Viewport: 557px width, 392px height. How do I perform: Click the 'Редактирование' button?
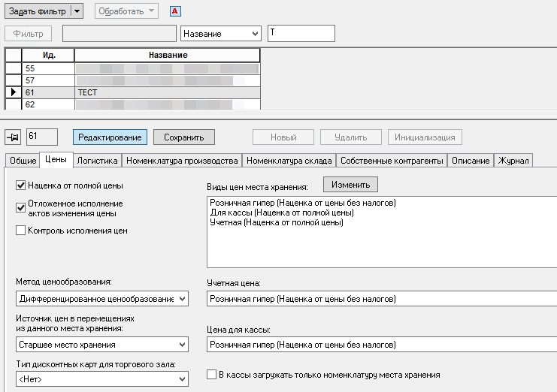click(x=110, y=137)
